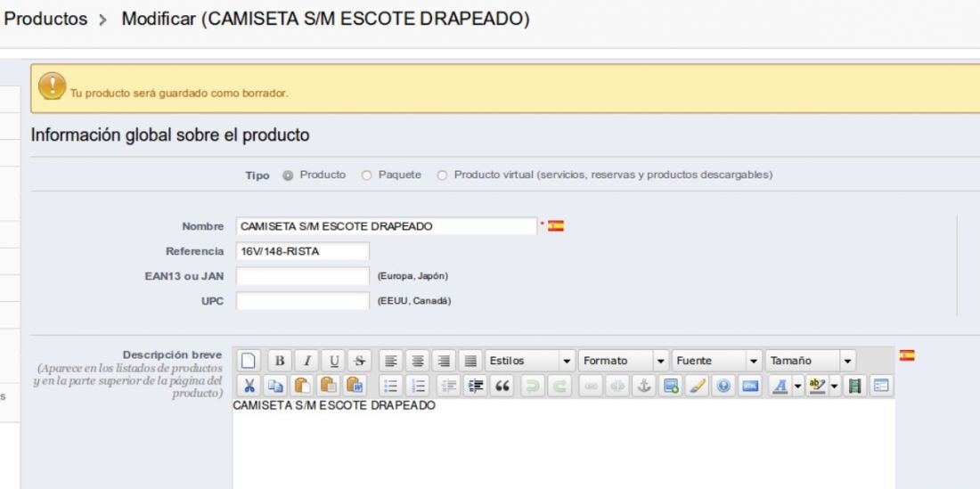Click the EAN13 ou JAN input field

303,276
